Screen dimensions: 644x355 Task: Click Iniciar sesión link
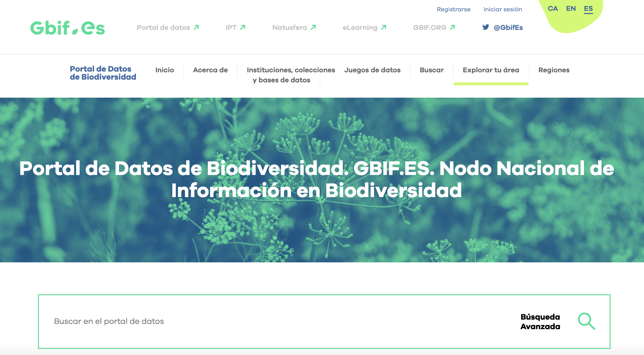click(503, 9)
